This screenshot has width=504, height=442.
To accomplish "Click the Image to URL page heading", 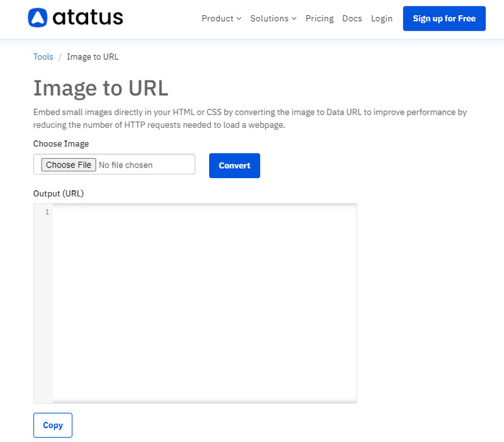I will tap(101, 88).
